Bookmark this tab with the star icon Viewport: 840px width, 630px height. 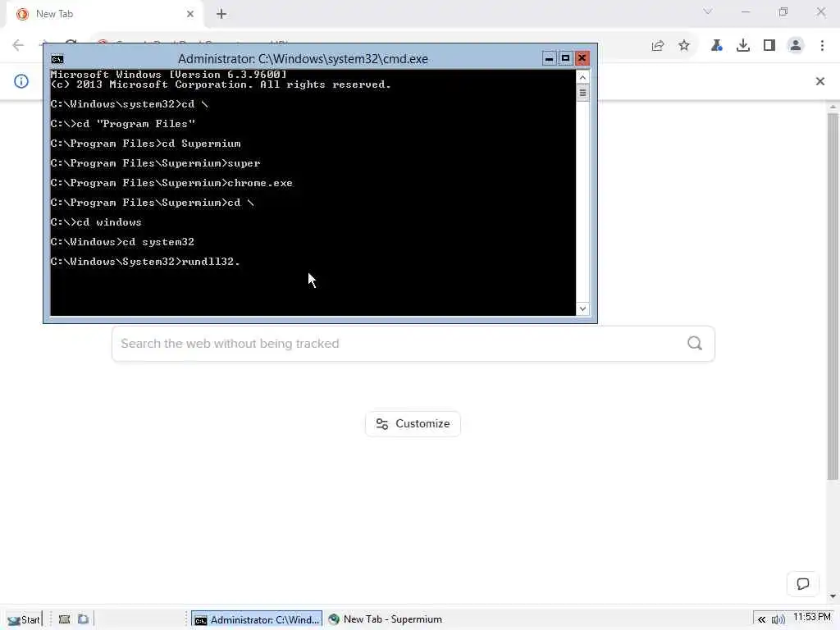pyautogui.click(x=684, y=46)
